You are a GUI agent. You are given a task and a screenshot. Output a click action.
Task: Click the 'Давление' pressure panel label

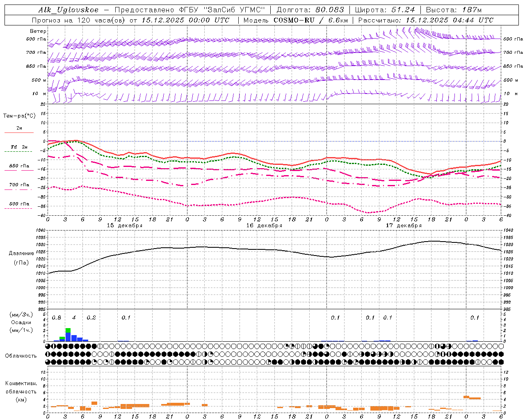point(21,253)
